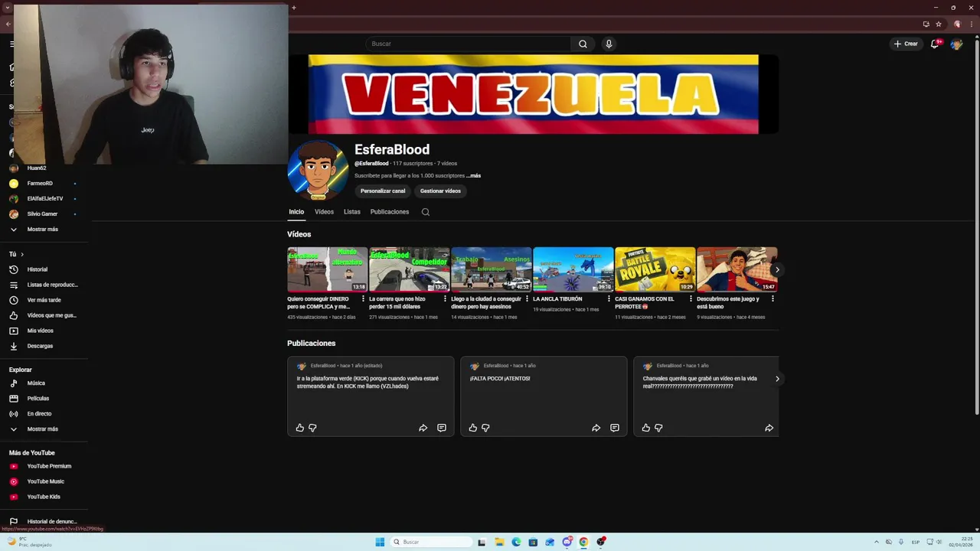The width and height of the screenshot is (980, 551).
Task: Dislike the ¡FALTA POCO! post
Action: pyautogui.click(x=485, y=428)
